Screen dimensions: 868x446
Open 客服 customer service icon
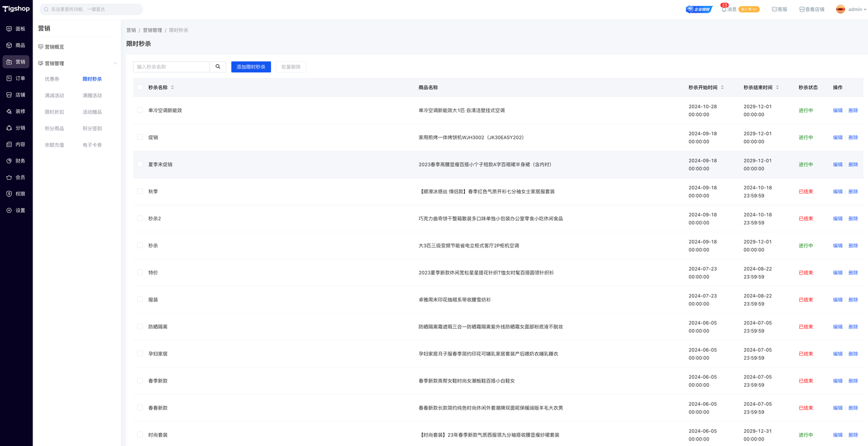tap(774, 9)
